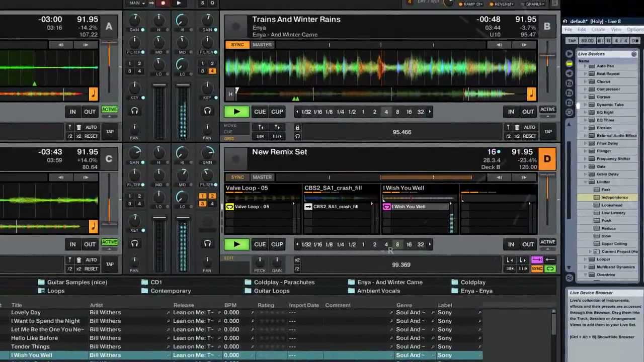
Task: Expand Compressor device folder
Action: click(x=585, y=89)
